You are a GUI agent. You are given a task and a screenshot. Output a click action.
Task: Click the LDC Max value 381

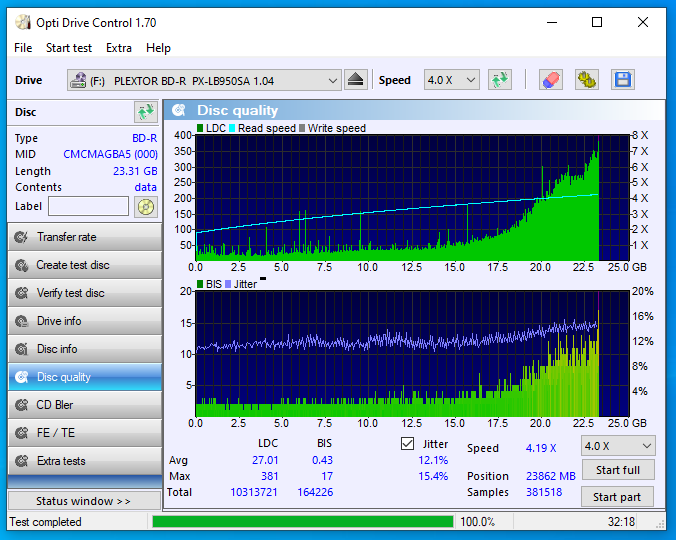[269, 476]
